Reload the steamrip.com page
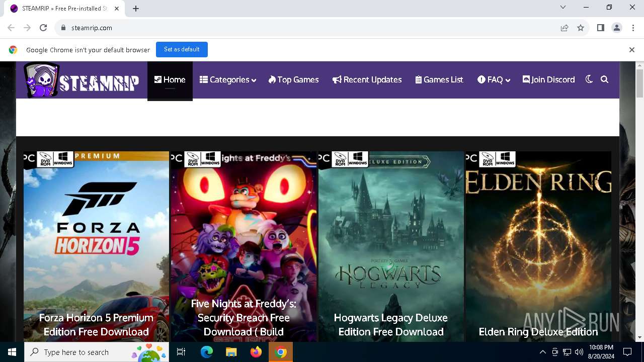Viewport: 644px width, 362px height. coord(43,28)
